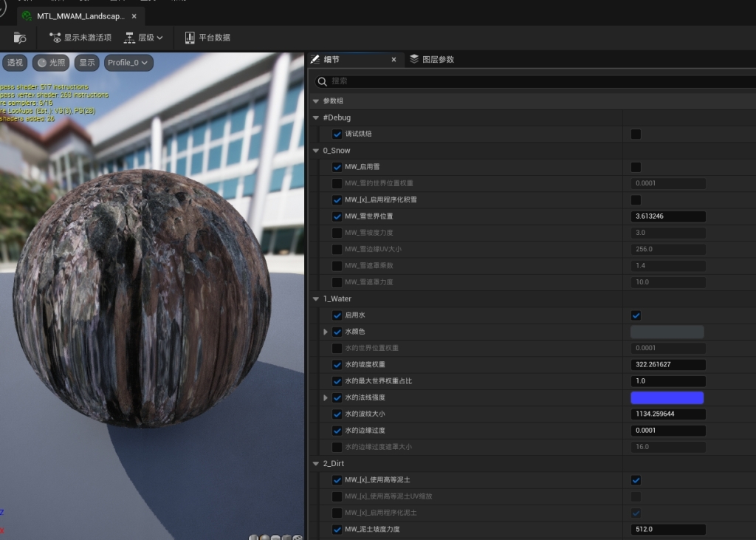Open the blue 水的法线强度 color swatch
Screen dimensions: 756x540
point(667,397)
